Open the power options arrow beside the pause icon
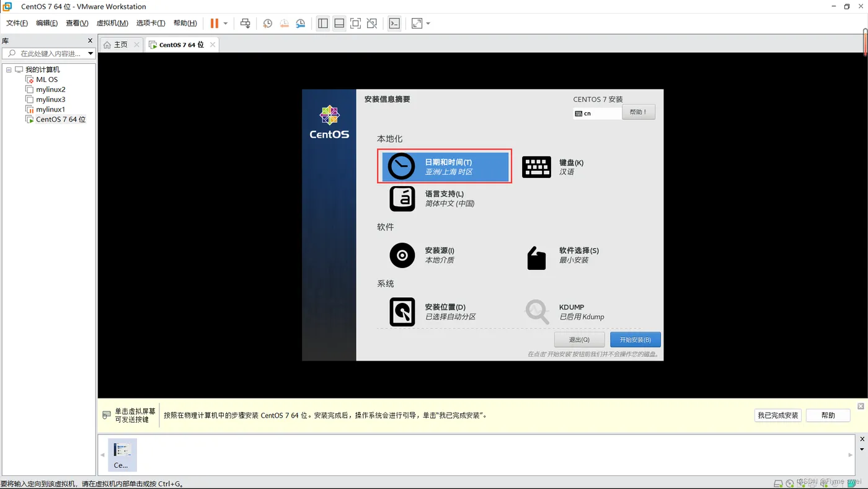The width and height of the screenshot is (868, 489). coord(226,24)
